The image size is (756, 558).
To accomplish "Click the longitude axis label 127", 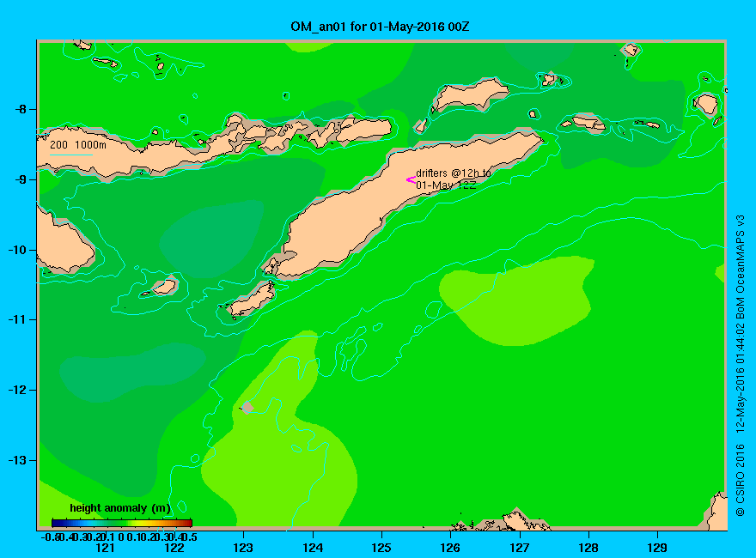I will [519, 548].
